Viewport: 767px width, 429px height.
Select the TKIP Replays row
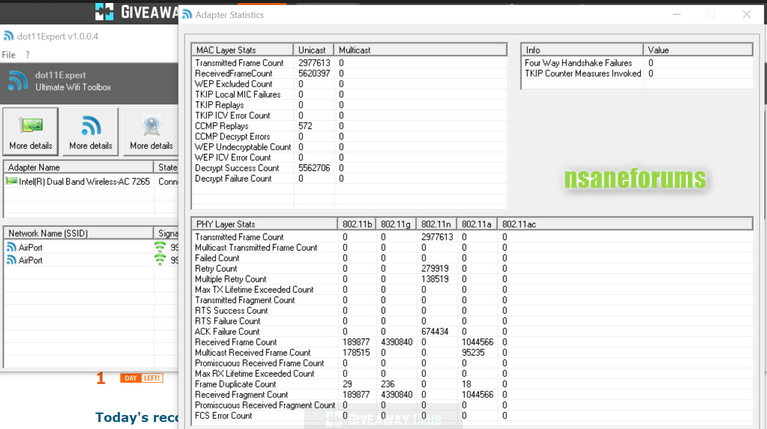[349, 105]
